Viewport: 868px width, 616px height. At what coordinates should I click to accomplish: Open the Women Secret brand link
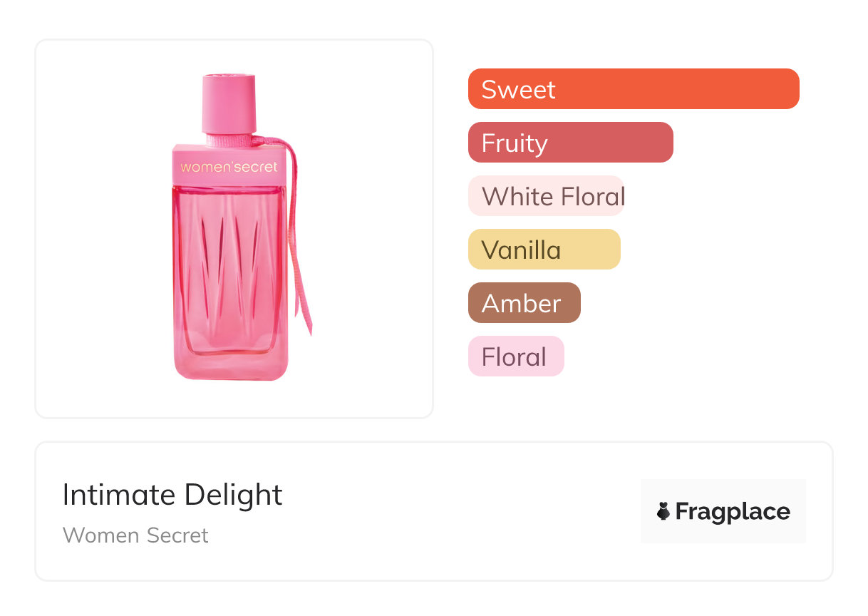[x=135, y=535]
